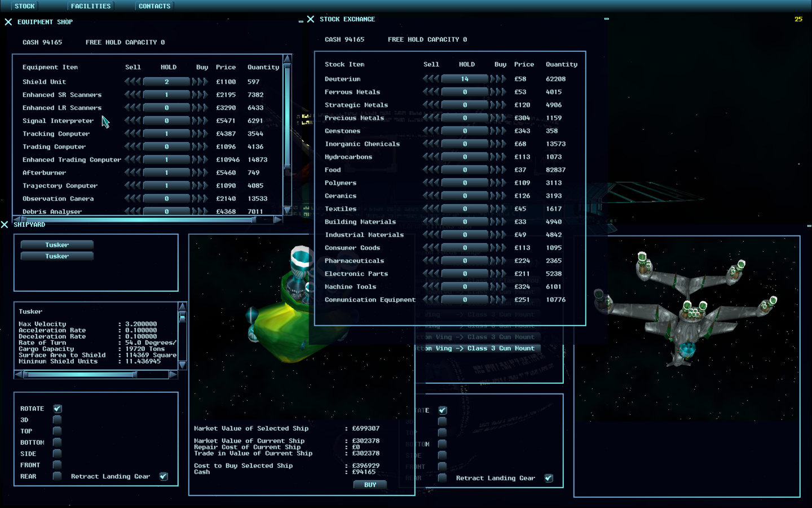Image resolution: width=812 pixels, height=508 pixels.
Task: Click left arrow of Tusker stats horizontal scrollbar
Action: point(19,374)
